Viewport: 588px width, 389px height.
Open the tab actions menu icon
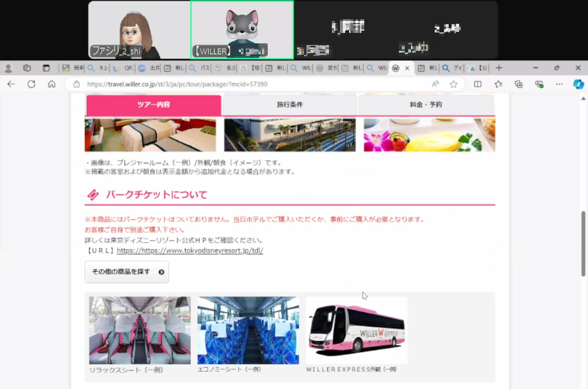pyautogui.click(x=46, y=68)
